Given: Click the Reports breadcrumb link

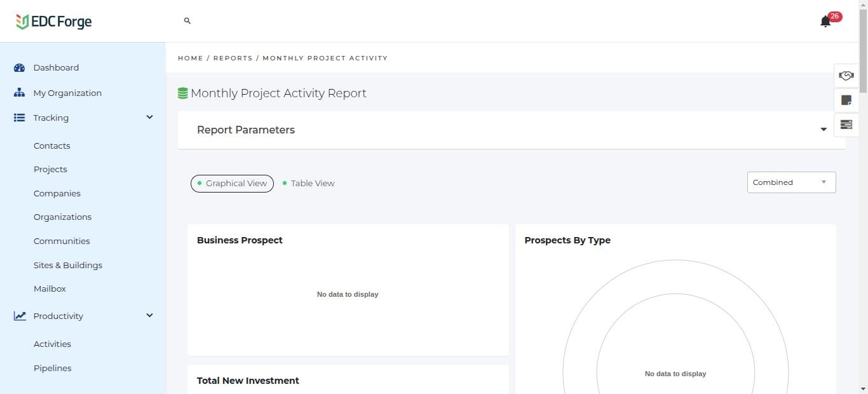Looking at the screenshot, I should tap(233, 58).
